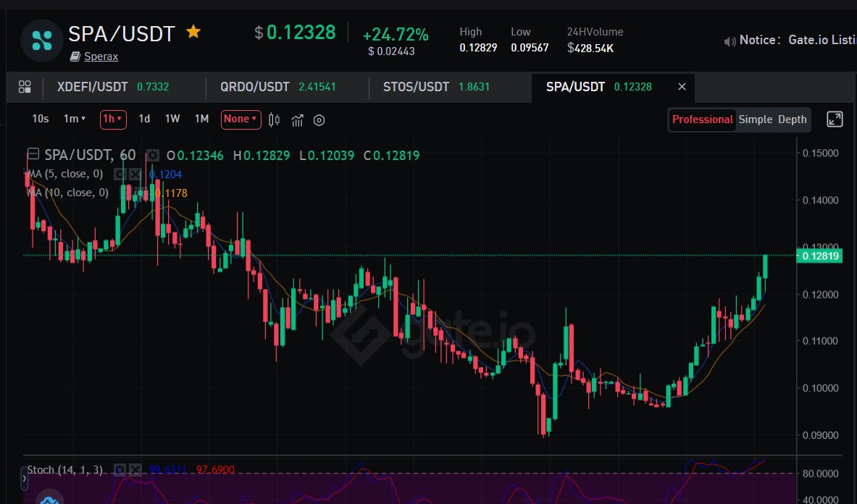Open Stoch indicator settings gear
Viewport: 857px width, 504px height.
(x=120, y=469)
